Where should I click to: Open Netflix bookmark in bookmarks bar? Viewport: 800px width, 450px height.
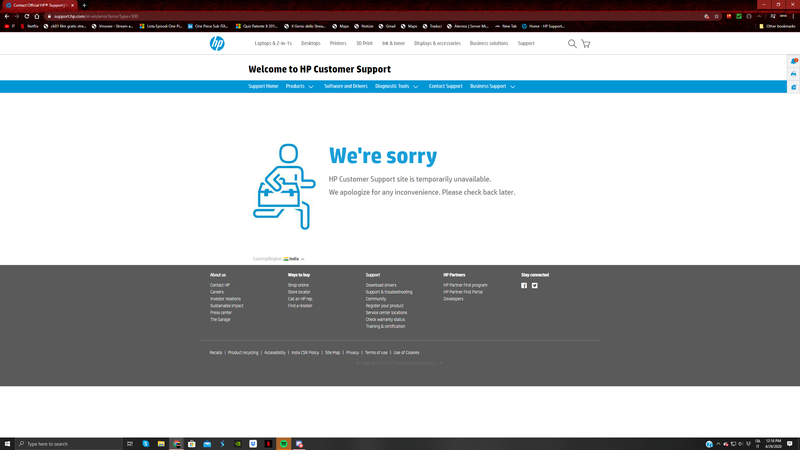pos(29,26)
